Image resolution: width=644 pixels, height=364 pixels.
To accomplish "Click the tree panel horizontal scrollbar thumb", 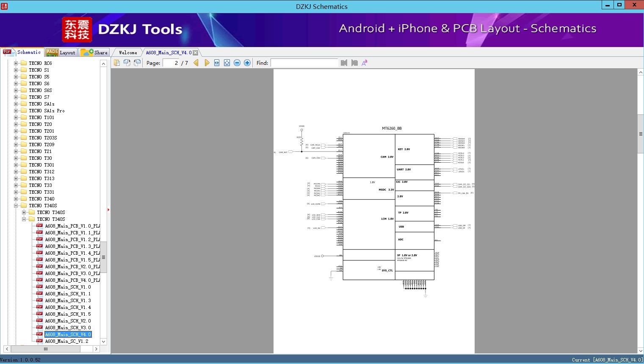I will pyautogui.click(x=45, y=349).
